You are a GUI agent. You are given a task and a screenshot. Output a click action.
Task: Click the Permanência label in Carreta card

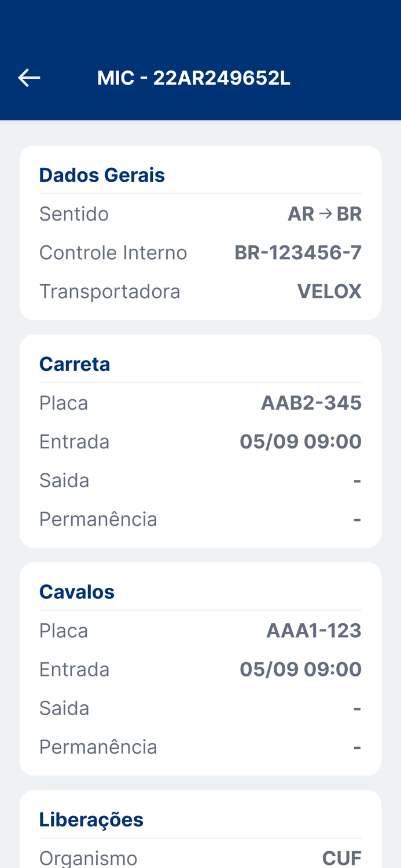(98, 518)
